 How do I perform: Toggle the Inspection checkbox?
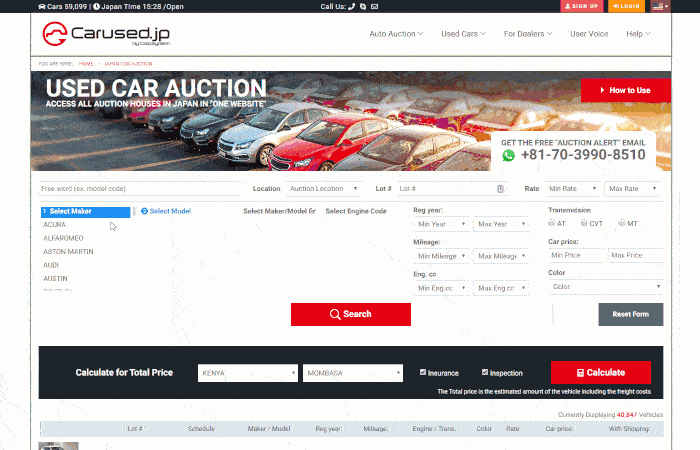pos(485,372)
